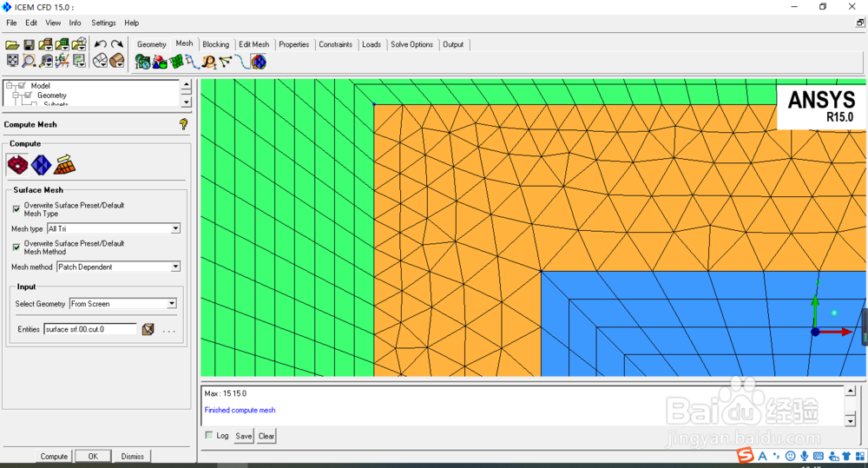Screen dimensions: 868x468
Task: Click the Sogou input method logo
Action: click(x=745, y=455)
